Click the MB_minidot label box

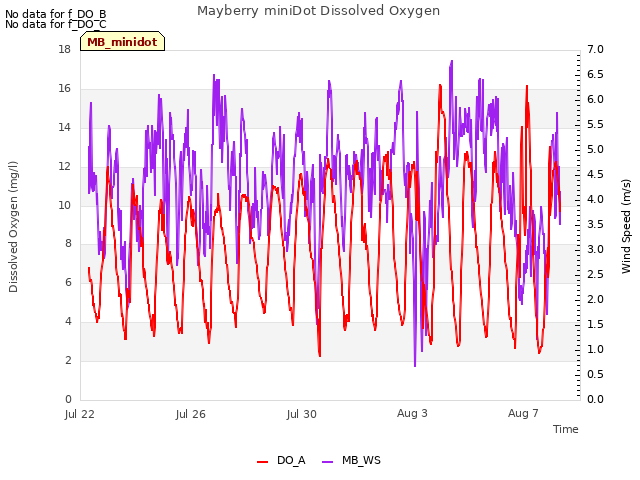click(x=122, y=42)
